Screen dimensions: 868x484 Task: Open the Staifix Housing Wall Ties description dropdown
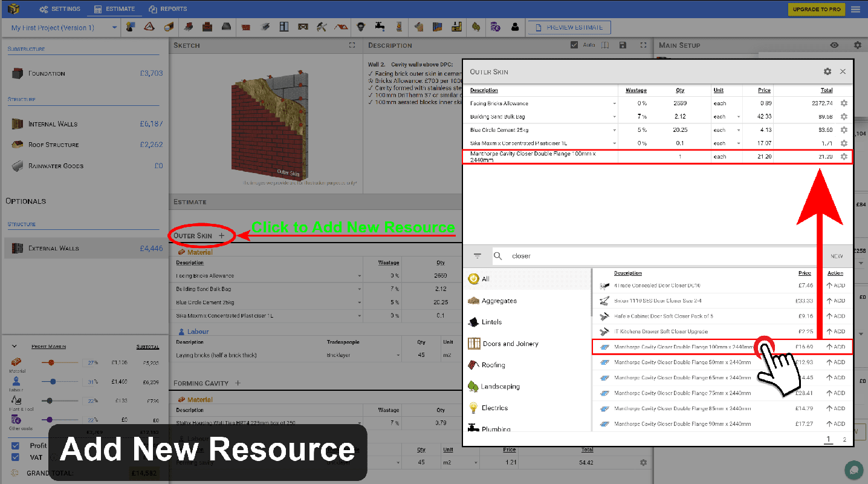(359, 423)
